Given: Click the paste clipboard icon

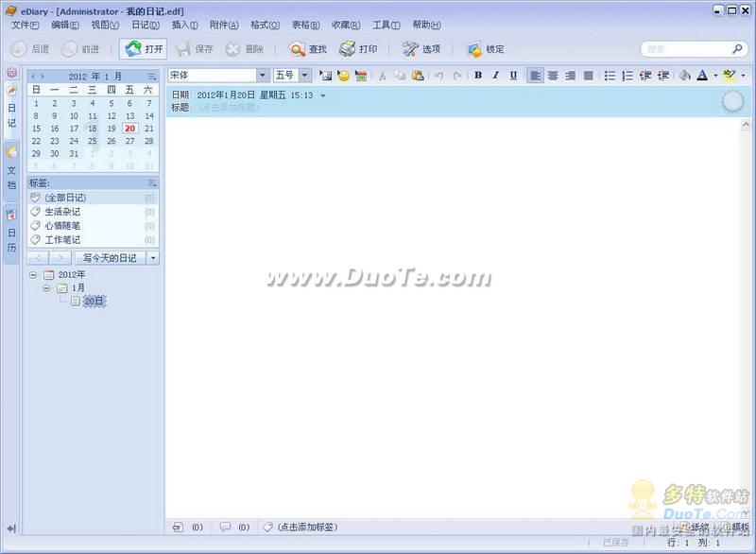Looking at the screenshot, I should (x=418, y=76).
